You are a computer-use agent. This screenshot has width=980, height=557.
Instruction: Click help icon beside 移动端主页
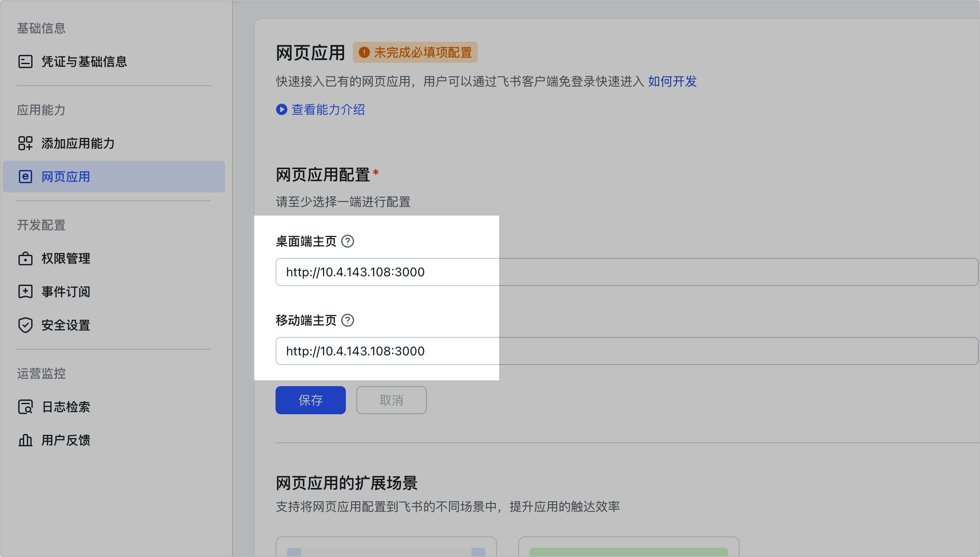click(x=348, y=320)
